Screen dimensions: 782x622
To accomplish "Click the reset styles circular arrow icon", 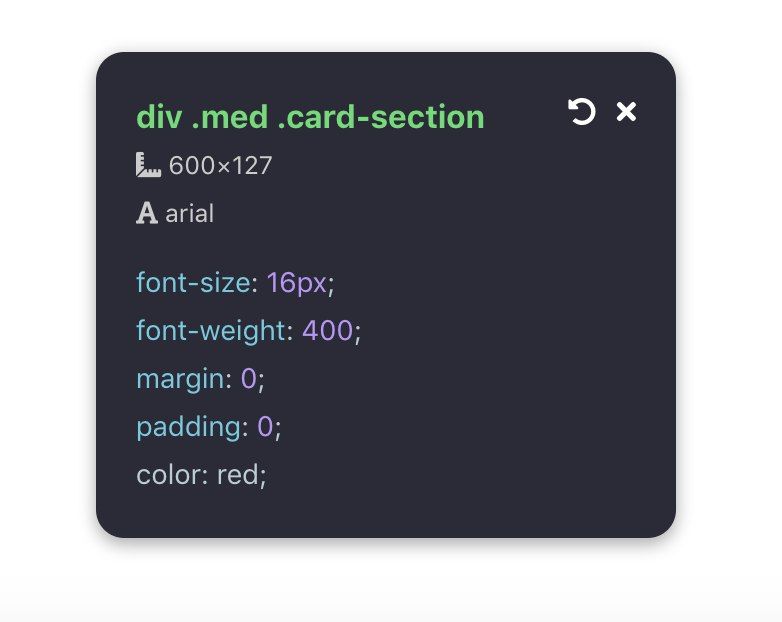I will click(x=581, y=112).
